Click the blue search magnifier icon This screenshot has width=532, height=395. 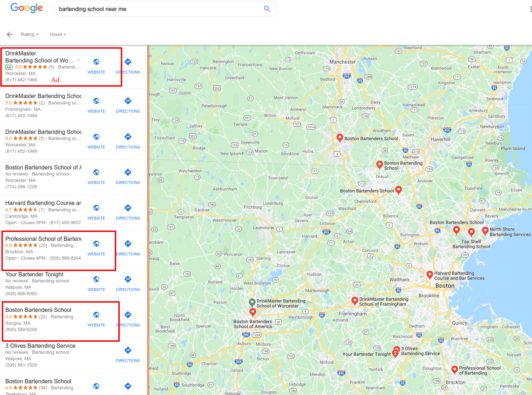click(x=267, y=9)
